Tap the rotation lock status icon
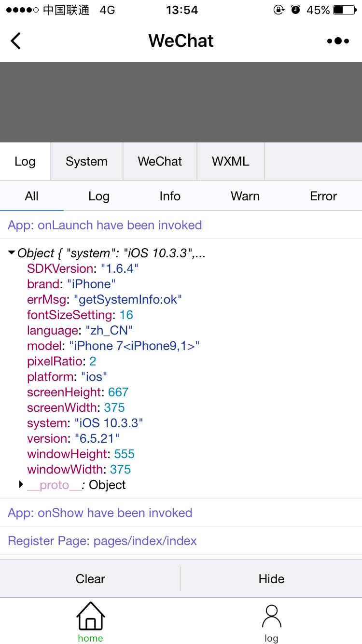The height and width of the screenshot is (644, 362). (279, 10)
